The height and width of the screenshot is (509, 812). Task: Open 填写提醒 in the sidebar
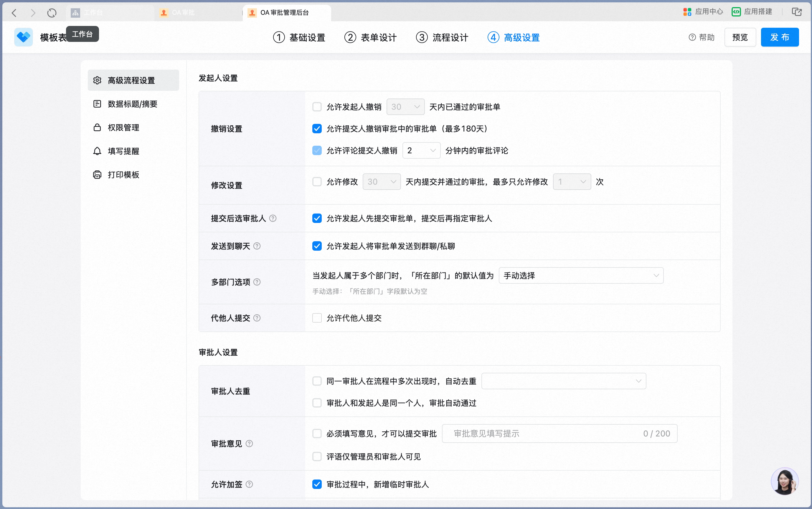tap(133, 151)
